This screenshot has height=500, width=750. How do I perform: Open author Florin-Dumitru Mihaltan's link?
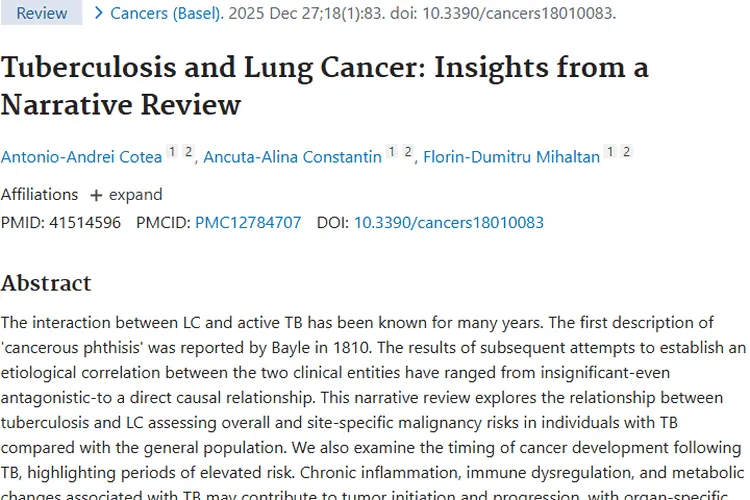point(511,157)
